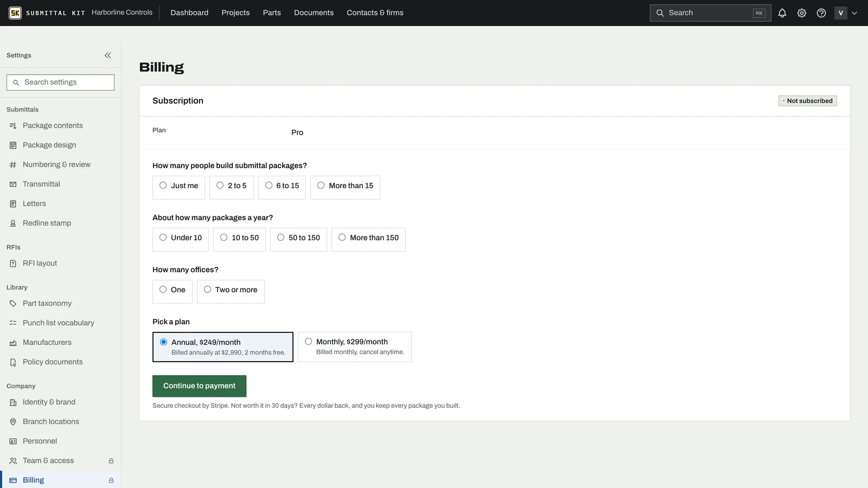Image resolution: width=868 pixels, height=488 pixels.
Task: Click the Redline stamp icon
Action: click(13, 223)
